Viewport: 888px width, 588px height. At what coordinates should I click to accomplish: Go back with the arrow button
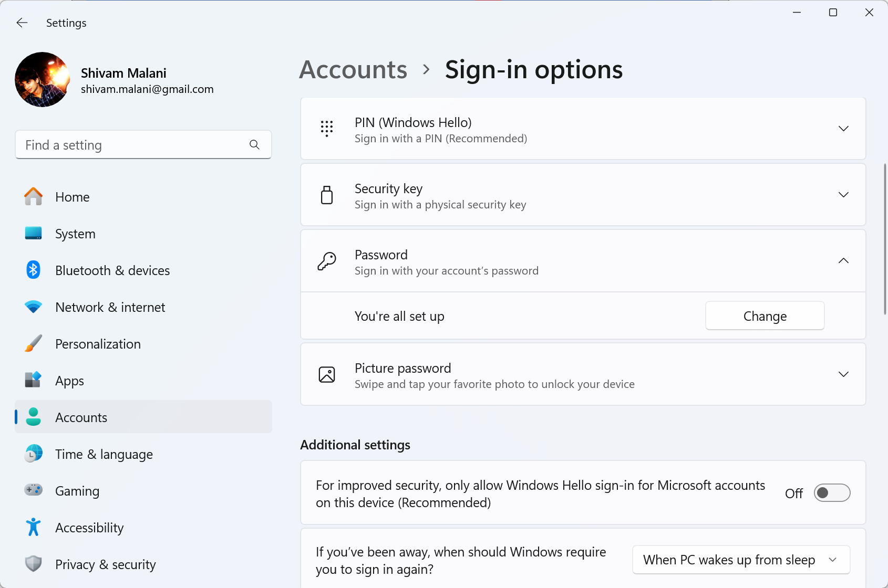[22, 23]
